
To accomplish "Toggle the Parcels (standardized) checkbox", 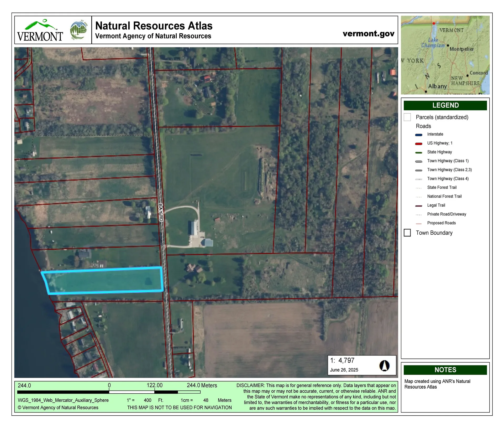I will pos(407,117).
